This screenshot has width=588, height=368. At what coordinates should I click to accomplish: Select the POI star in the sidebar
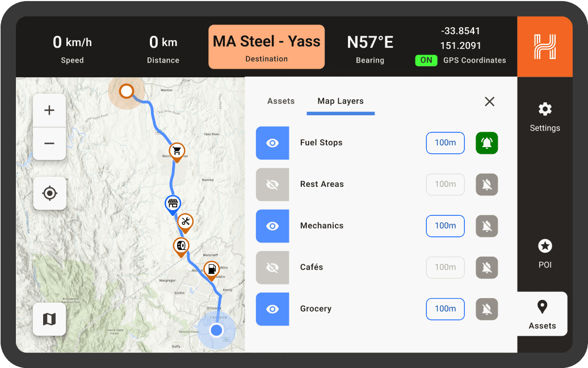(x=544, y=253)
